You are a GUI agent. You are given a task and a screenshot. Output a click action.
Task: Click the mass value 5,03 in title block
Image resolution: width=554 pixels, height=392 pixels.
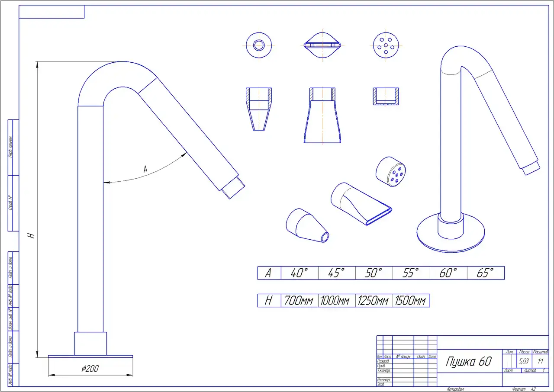(x=523, y=360)
